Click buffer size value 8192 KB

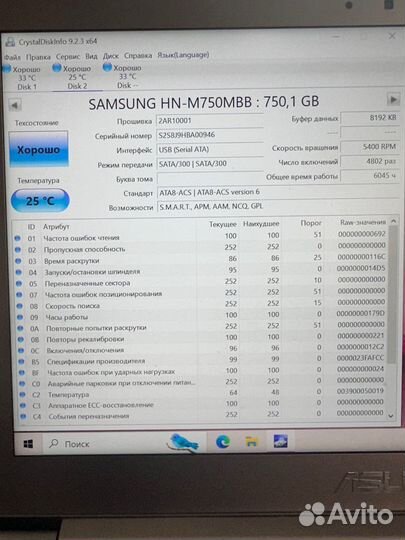coord(370,118)
